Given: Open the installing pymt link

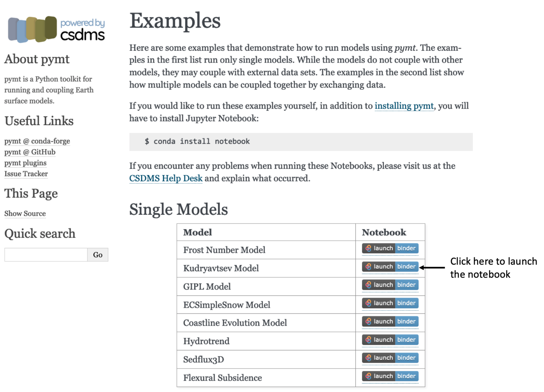Looking at the screenshot, I should [x=404, y=106].
